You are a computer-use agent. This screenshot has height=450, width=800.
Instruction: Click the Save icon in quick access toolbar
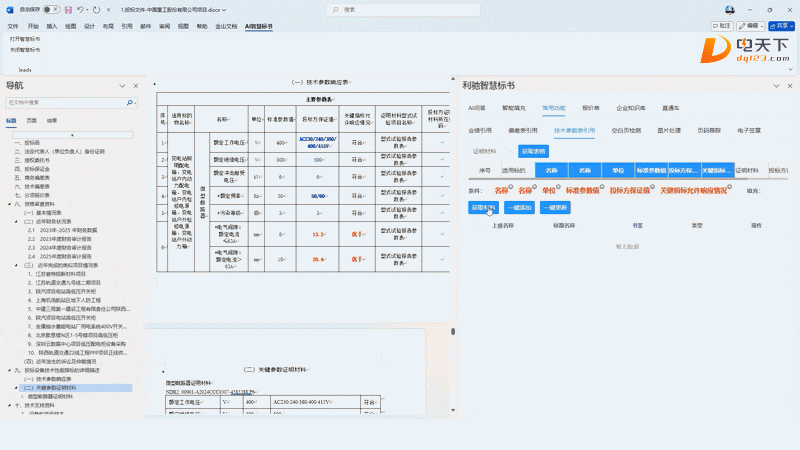68,10
